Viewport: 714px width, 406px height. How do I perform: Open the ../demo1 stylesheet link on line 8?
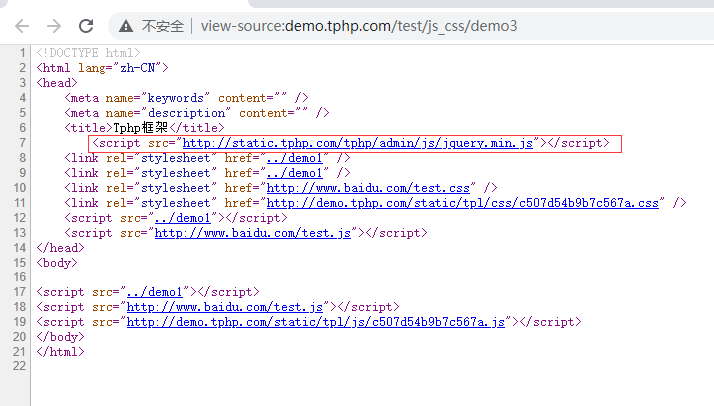[x=294, y=158]
